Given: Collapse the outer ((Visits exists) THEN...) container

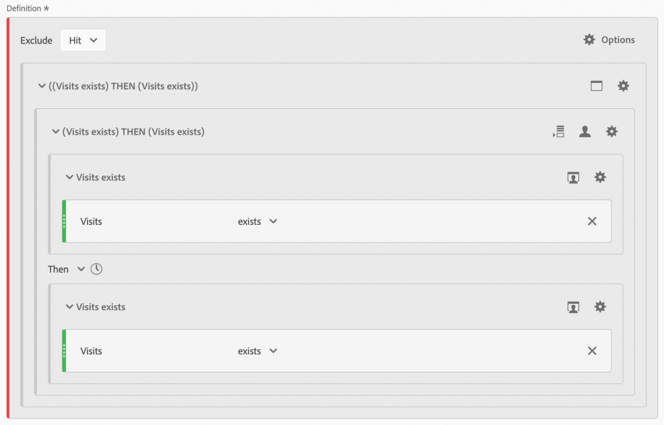Looking at the screenshot, I should 42,86.
